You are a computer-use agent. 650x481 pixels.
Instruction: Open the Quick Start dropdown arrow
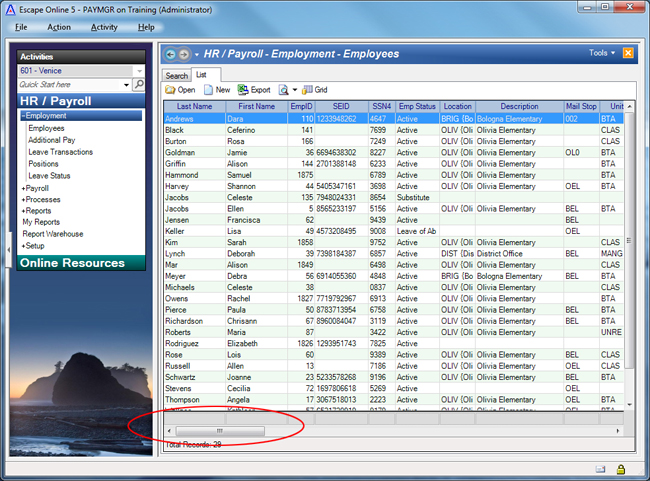point(126,85)
